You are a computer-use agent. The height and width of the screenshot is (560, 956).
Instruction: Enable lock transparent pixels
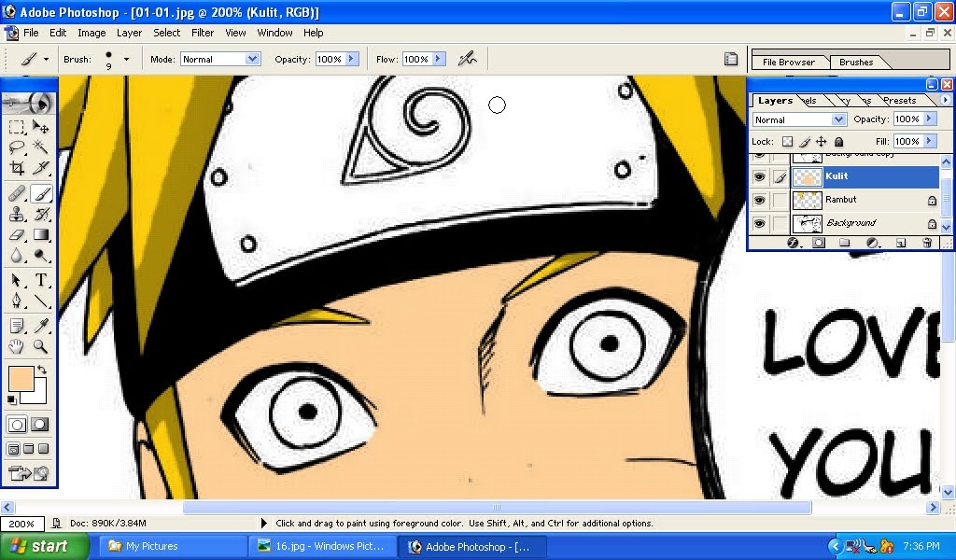tap(787, 142)
